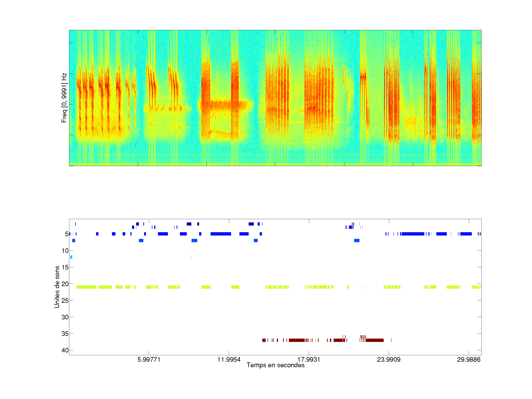Click the y-axis tick label 40
532x399 pixels.
[x=65, y=350]
